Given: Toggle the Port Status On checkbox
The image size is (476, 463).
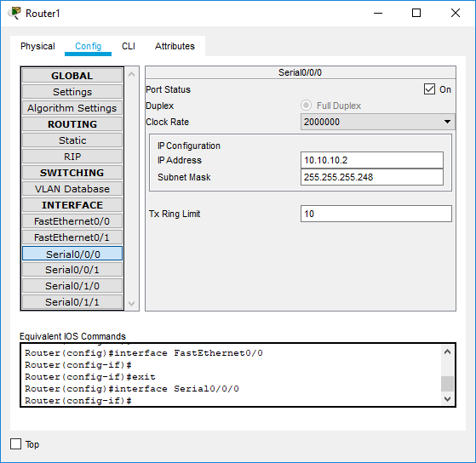Looking at the screenshot, I should pyautogui.click(x=429, y=89).
